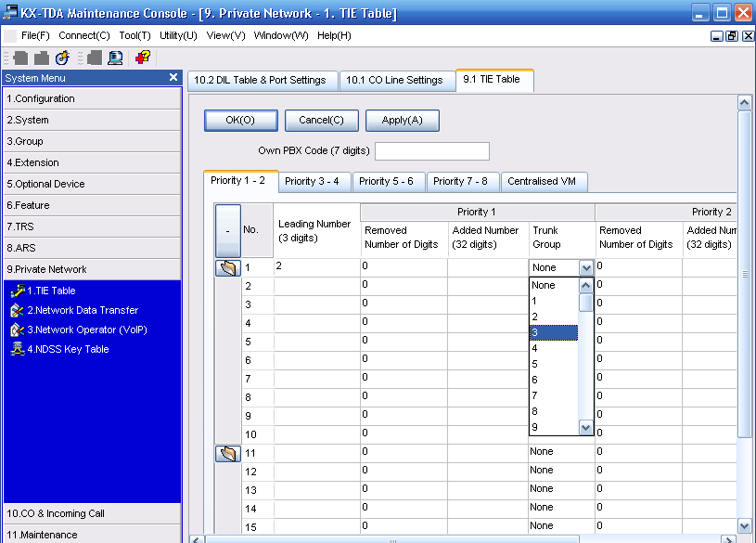756x543 pixels.
Task: Click the first toolbar document icon
Action: (x=20, y=58)
